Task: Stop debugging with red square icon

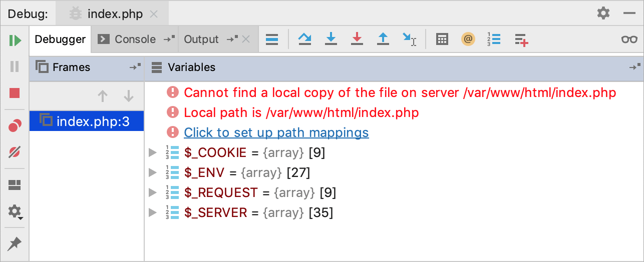Action: tap(15, 93)
